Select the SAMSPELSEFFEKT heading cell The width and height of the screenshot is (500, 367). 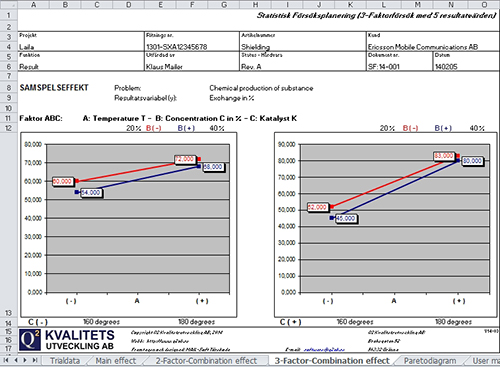54,88
